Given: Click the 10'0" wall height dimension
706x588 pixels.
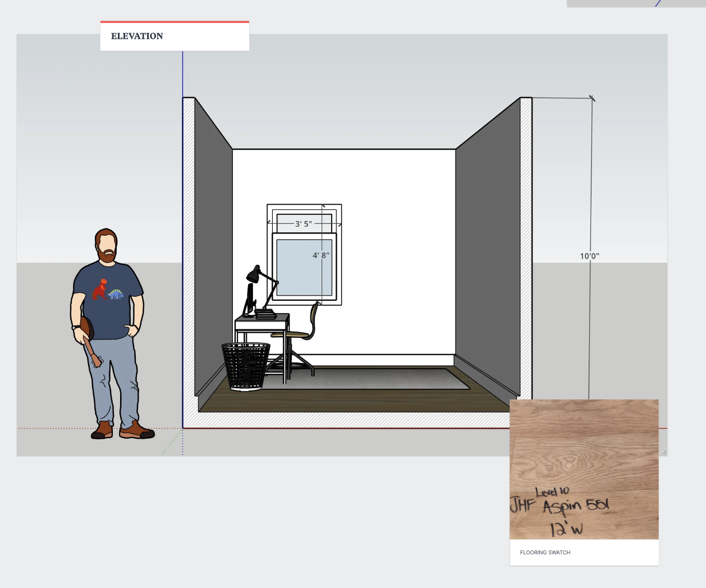Looking at the screenshot, I should coord(589,256).
